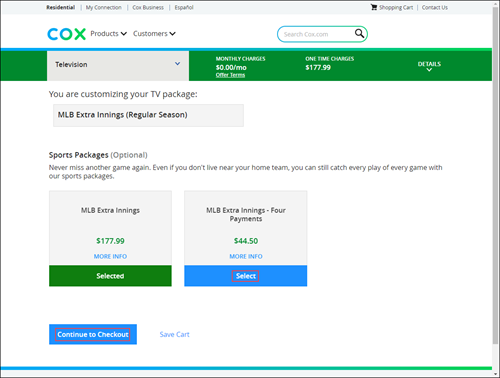Image resolution: width=500 pixels, height=378 pixels.
Task: Click Continue to Checkout button
Action: point(93,334)
